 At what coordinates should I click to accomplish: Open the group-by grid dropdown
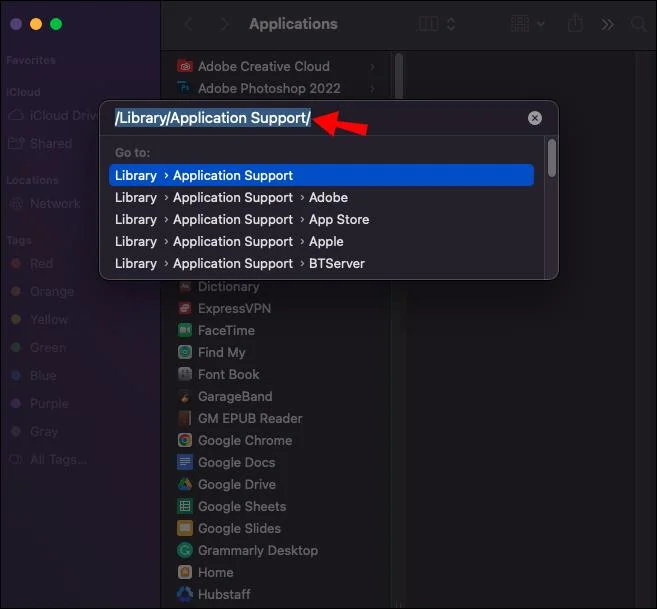[529, 24]
